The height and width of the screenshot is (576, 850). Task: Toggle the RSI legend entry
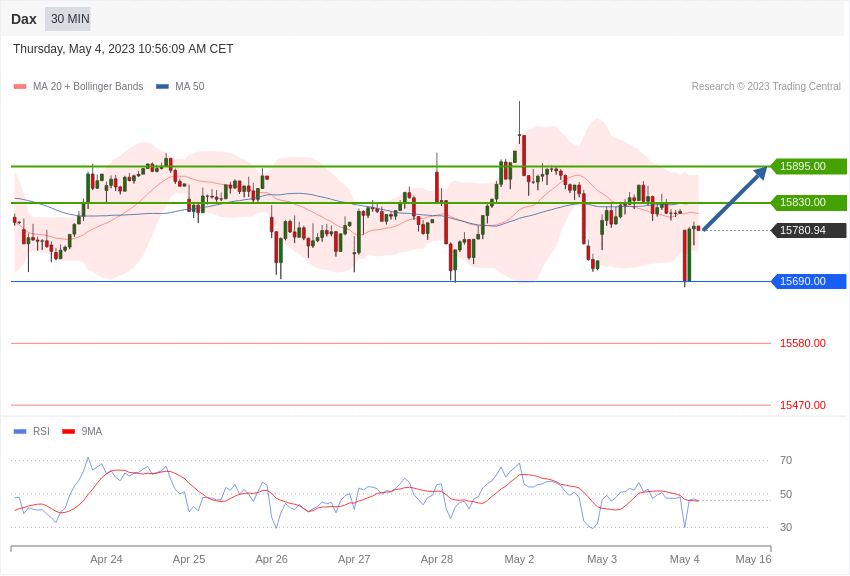(31, 431)
